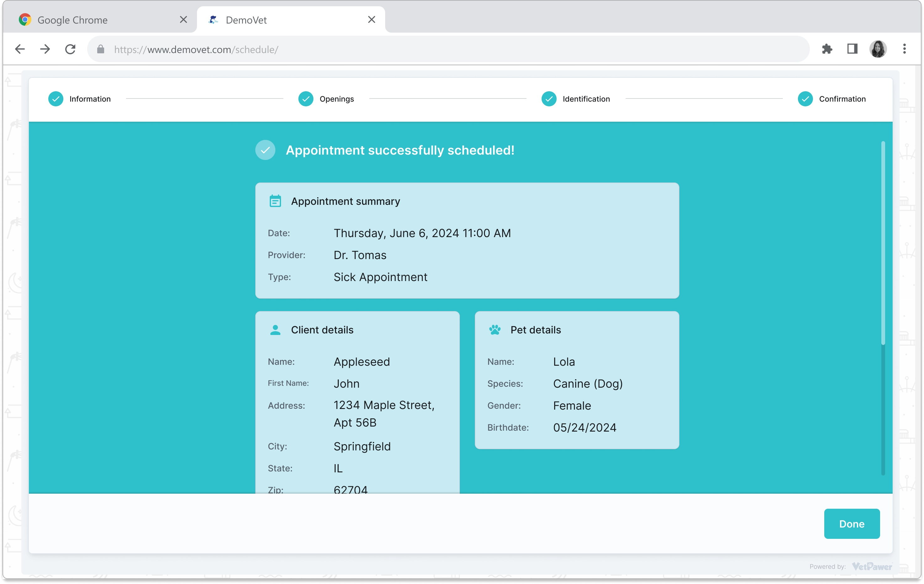The height and width of the screenshot is (584, 924).
Task: Click client first name 'John'
Action: click(347, 384)
